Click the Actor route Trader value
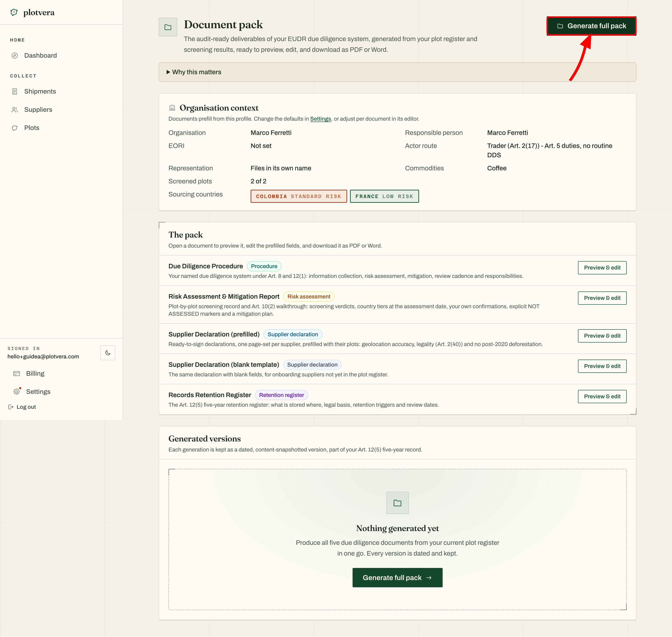The height and width of the screenshot is (637, 672). (549, 150)
